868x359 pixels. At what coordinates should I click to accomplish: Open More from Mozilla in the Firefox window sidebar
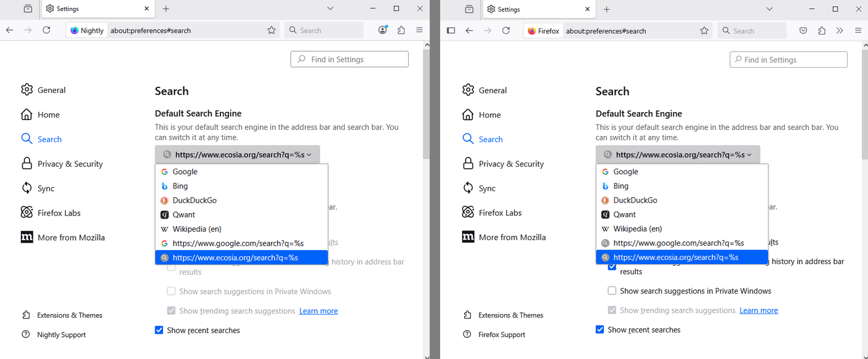pyautogui.click(x=504, y=237)
